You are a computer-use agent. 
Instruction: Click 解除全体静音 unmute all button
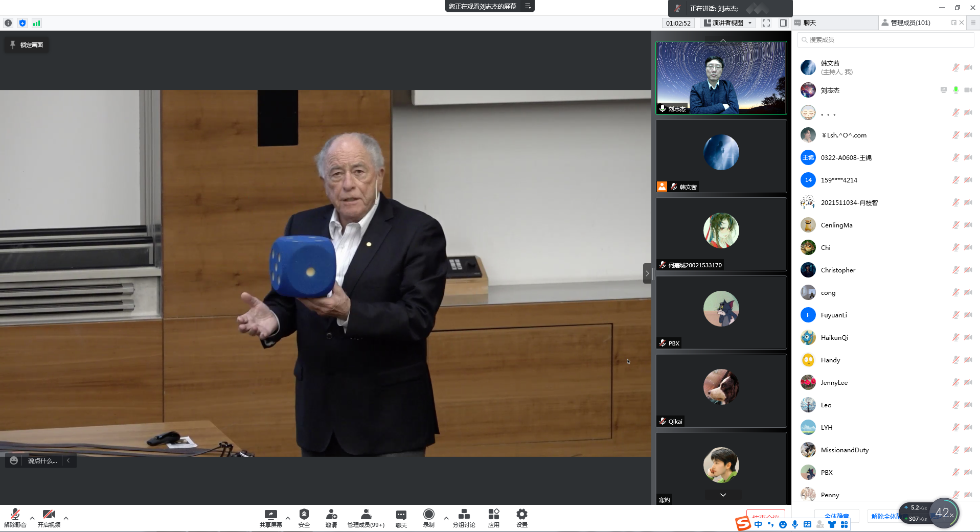tap(886, 516)
